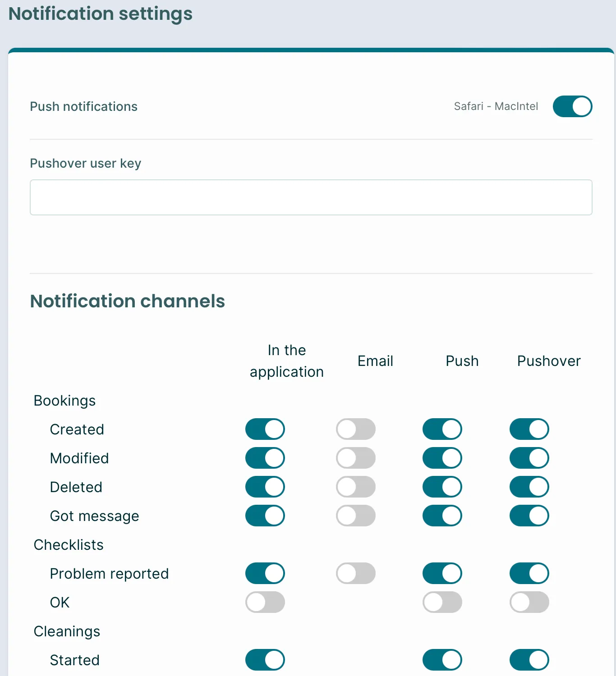Viewport: 616px width, 676px height.
Task: Turn off in-app toggle for Bookings Modified
Action: click(x=265, y=458)
